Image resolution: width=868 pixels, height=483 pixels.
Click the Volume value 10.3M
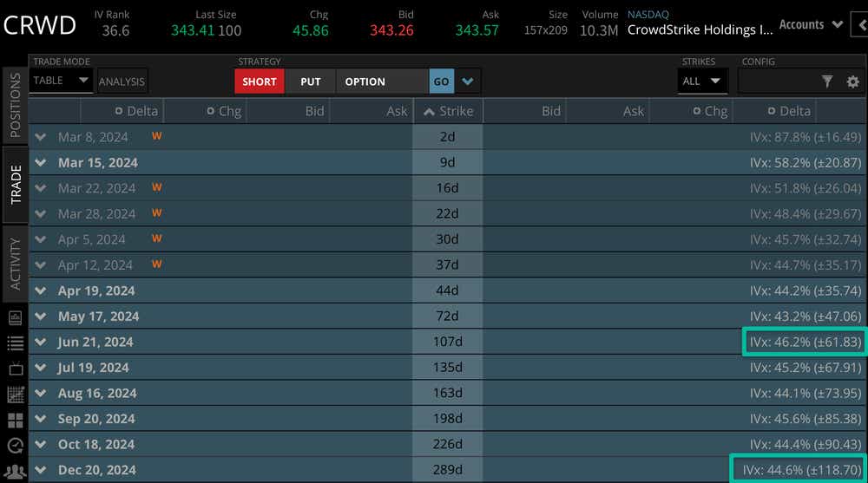(x=598, y=31)
